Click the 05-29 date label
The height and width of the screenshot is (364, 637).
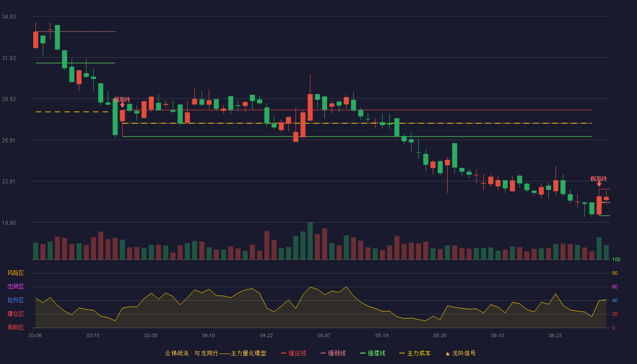(x=440, y=335)
